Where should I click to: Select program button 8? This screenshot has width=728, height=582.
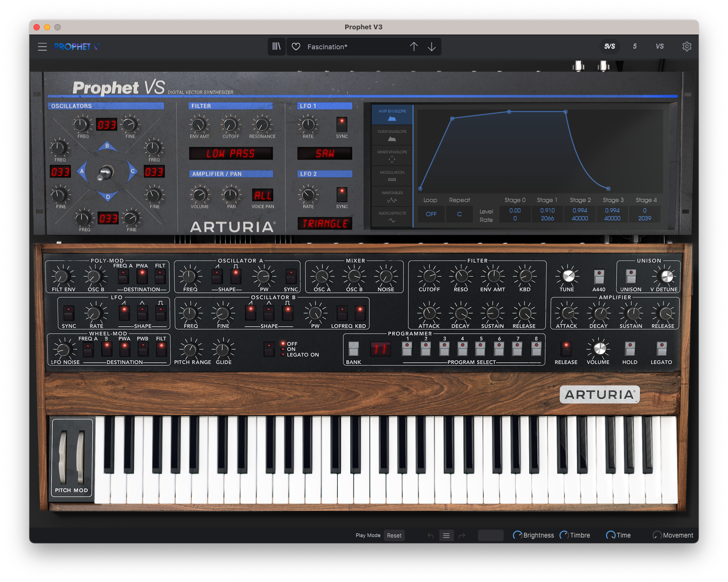point(536,349)
